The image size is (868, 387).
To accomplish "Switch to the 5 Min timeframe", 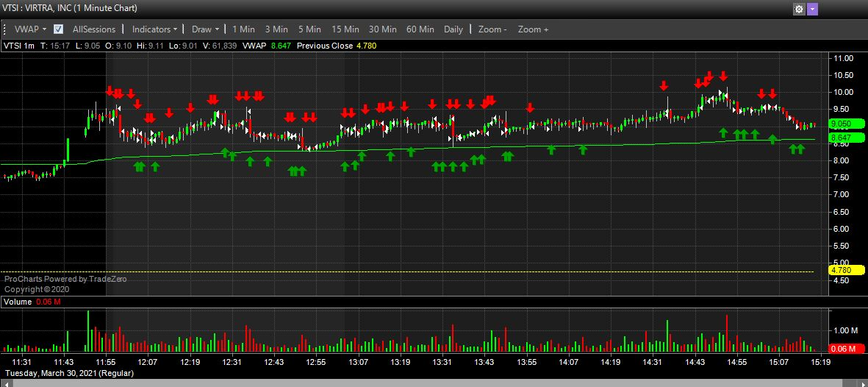I will [x=309, y=29].
